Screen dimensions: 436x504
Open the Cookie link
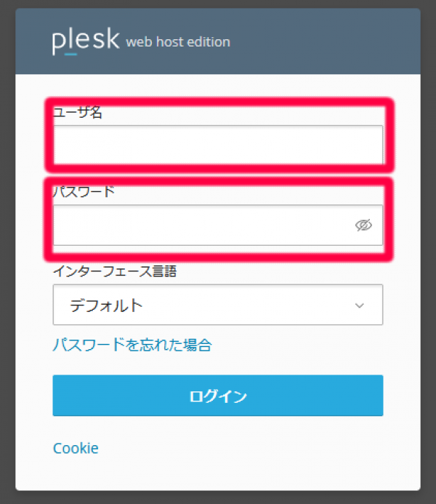[76, 448]
